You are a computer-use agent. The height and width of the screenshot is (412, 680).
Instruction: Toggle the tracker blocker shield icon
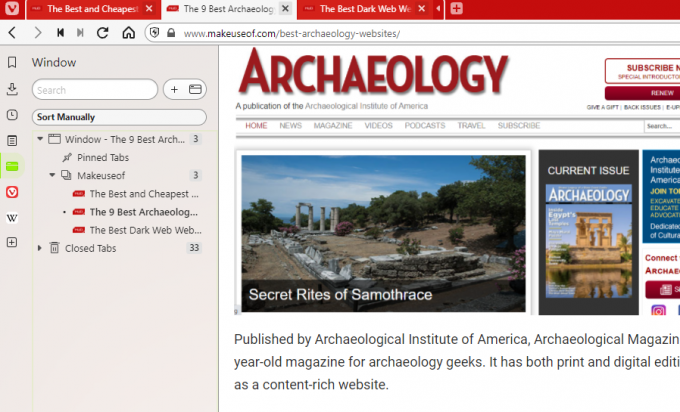(155, 33)
